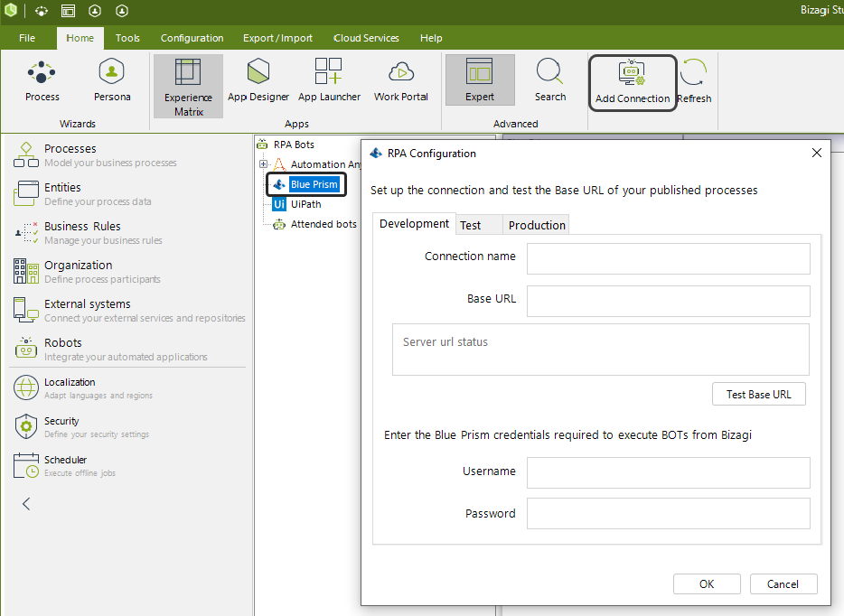The image size is (844, 616).
Task: Click the first download arrow in quick access toolbar
Action: coord(95,11)
